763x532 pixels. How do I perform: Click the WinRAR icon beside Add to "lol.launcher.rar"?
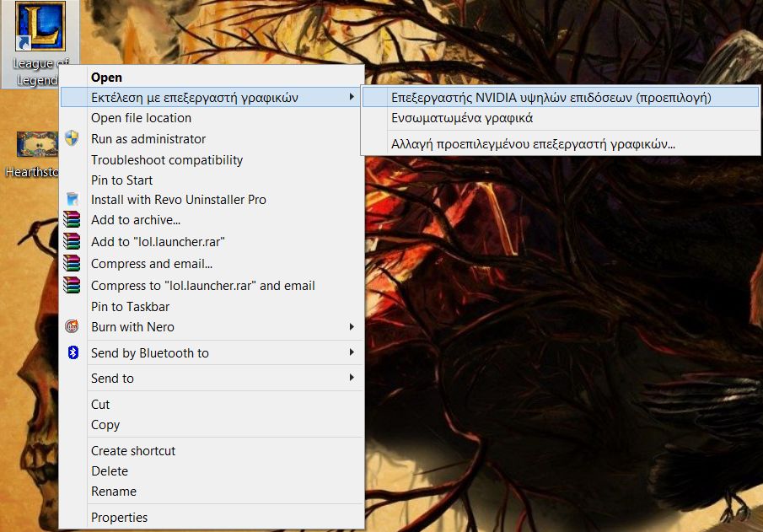click(x=72, y=241)
